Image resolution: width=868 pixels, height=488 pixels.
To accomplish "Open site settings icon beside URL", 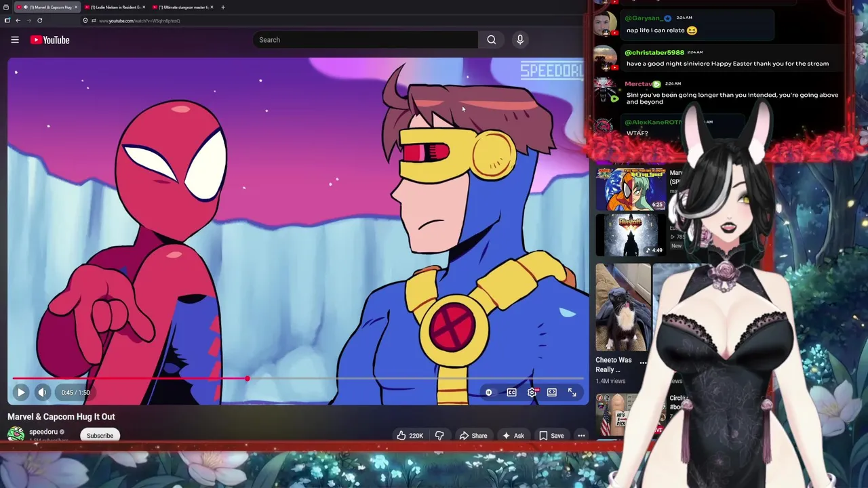I will pos(94,20).
